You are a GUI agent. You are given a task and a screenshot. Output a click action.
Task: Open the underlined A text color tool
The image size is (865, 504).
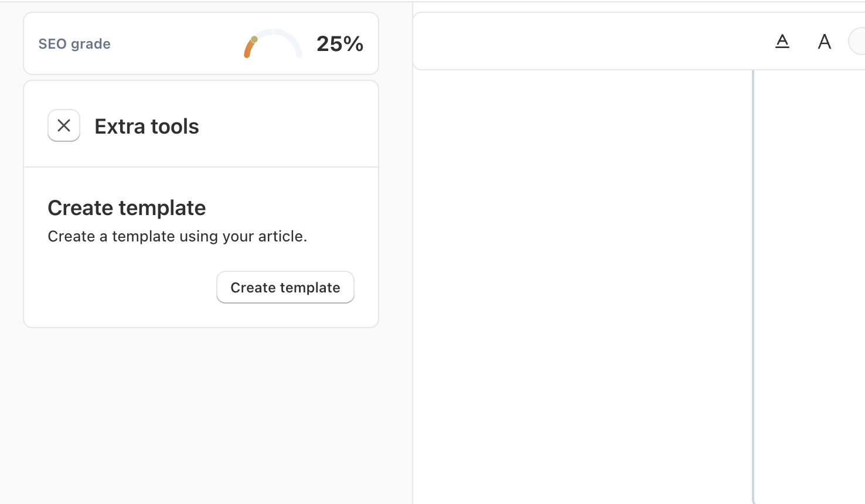point(782,42)
